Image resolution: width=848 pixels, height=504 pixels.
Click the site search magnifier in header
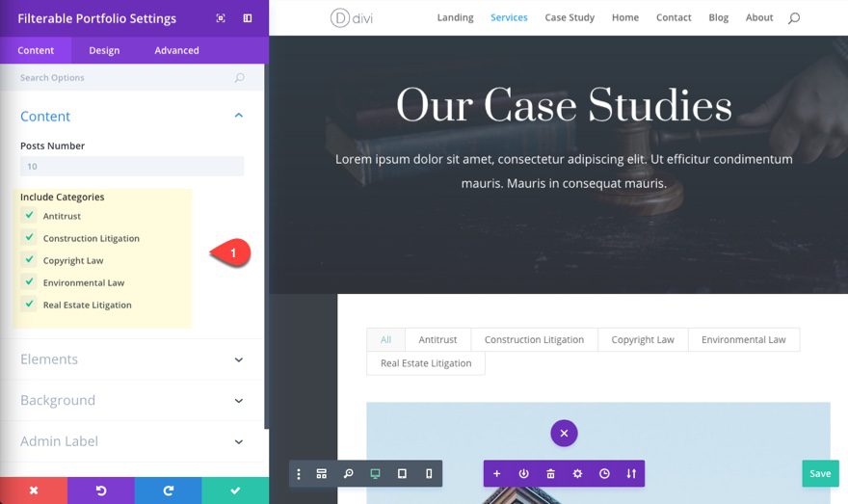click(793, 18)
